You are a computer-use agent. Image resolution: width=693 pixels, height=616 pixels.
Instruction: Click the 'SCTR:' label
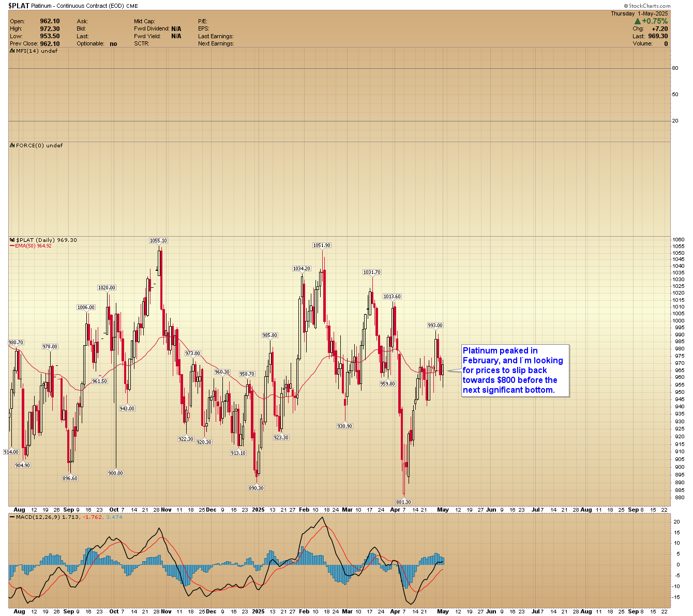click(141, 44)
